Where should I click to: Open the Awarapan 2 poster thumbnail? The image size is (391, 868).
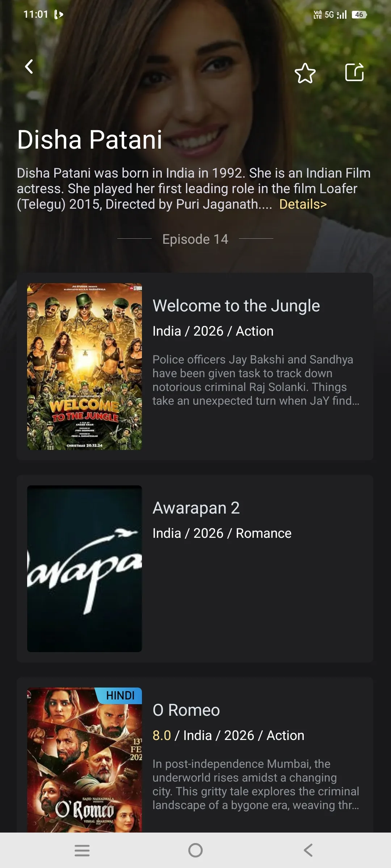tap(84, 569)
